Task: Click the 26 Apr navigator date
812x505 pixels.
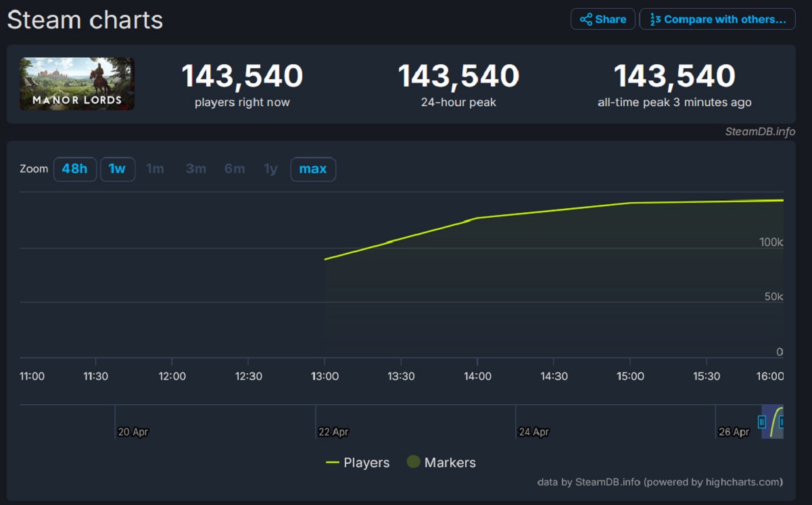Action: (x=734, y=432)
